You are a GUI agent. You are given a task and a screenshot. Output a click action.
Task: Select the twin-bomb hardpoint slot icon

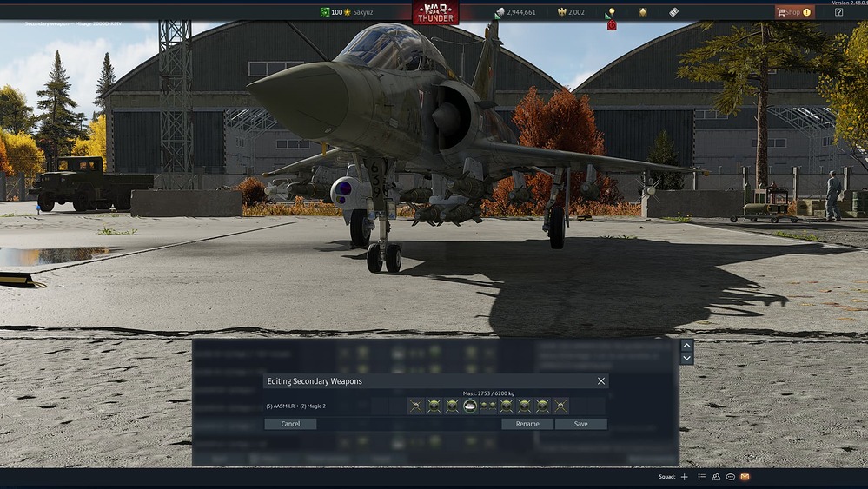click(488, 406)
